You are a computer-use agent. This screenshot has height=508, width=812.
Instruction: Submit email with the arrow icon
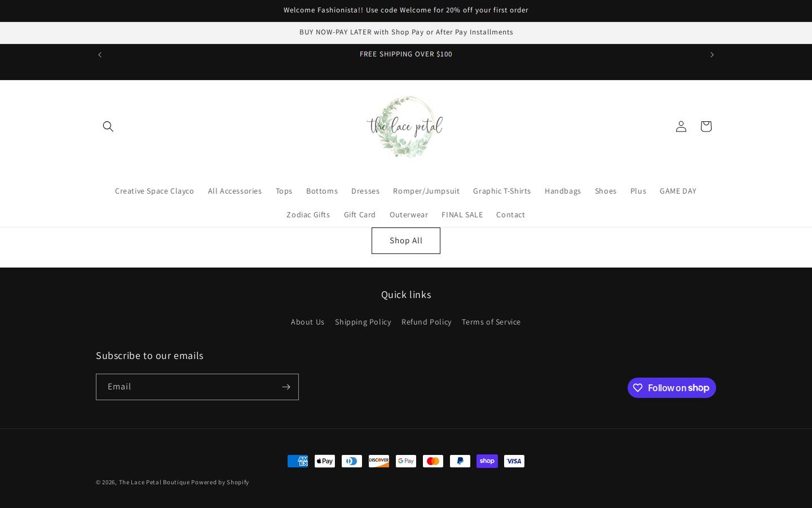click(x=286, y=387)
